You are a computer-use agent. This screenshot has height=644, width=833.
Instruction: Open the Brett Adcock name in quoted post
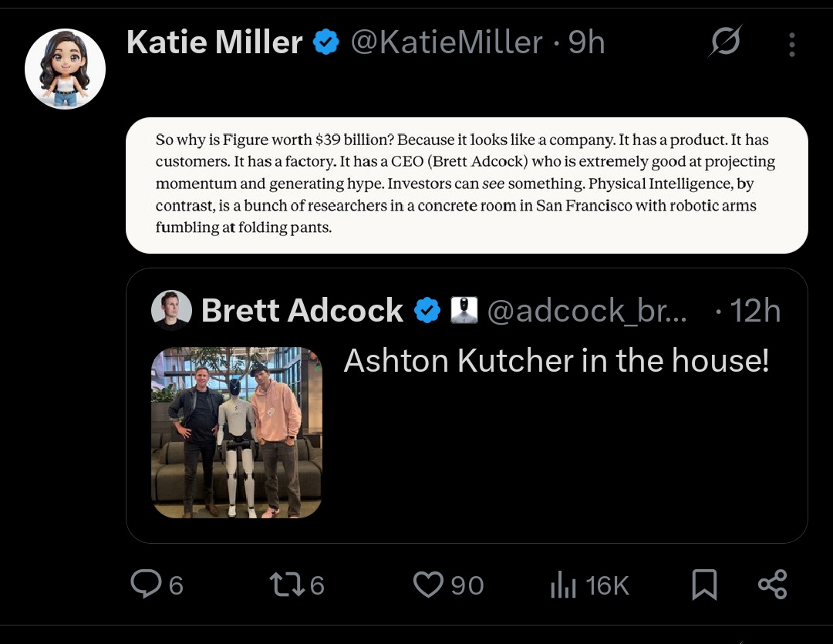point(302,311)
